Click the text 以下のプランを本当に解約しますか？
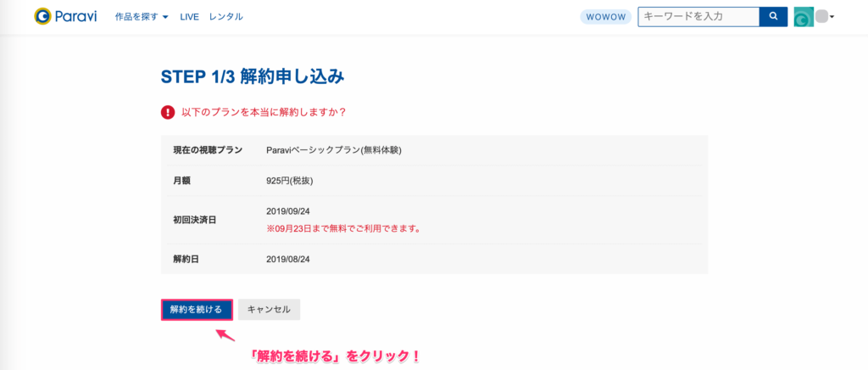This screenshot has width=868, height=370. (x=264, y=112)
